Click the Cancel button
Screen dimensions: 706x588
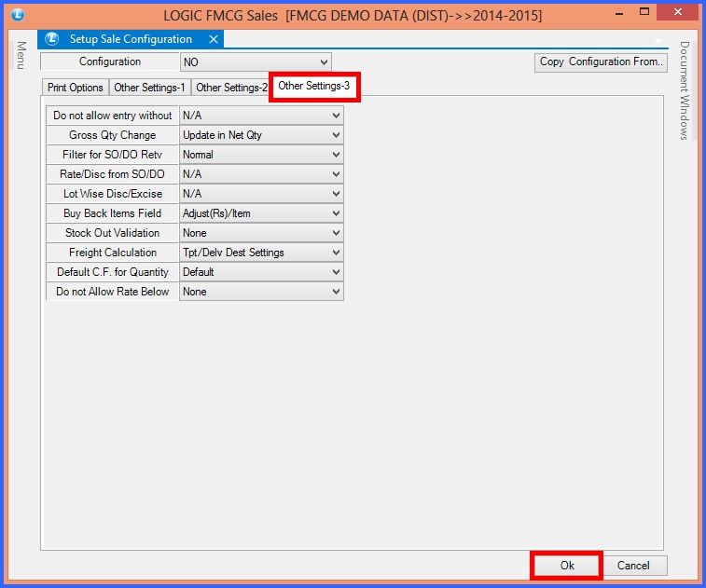pyautogui.click(x=633, y=565)
